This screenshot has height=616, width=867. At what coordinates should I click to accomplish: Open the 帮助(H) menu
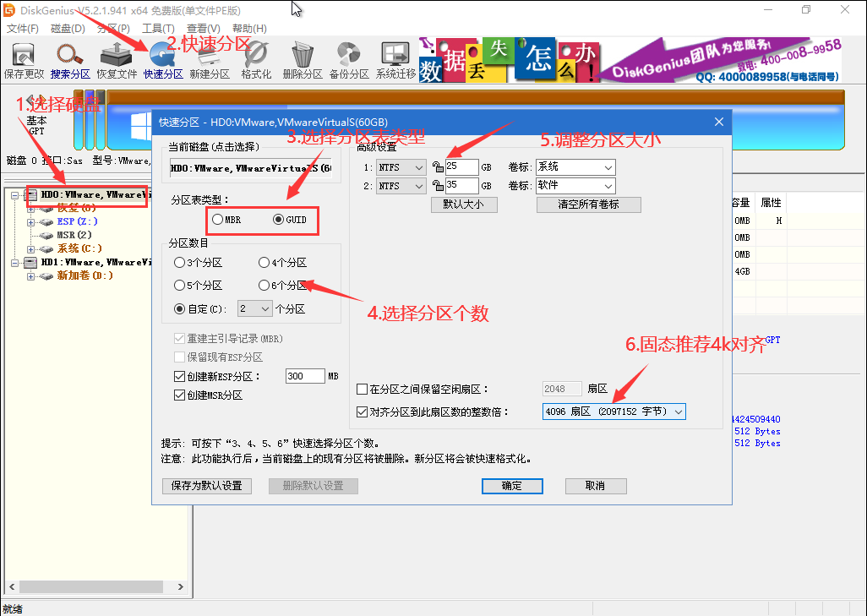[x=249, y=28]
